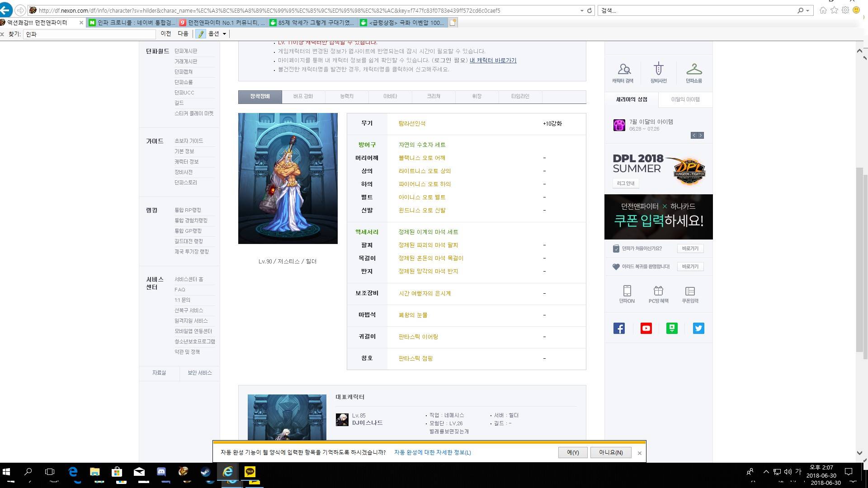
Task: Click 아니요(N) in the autocomplete bar
Action: click(x=611, y=453)
